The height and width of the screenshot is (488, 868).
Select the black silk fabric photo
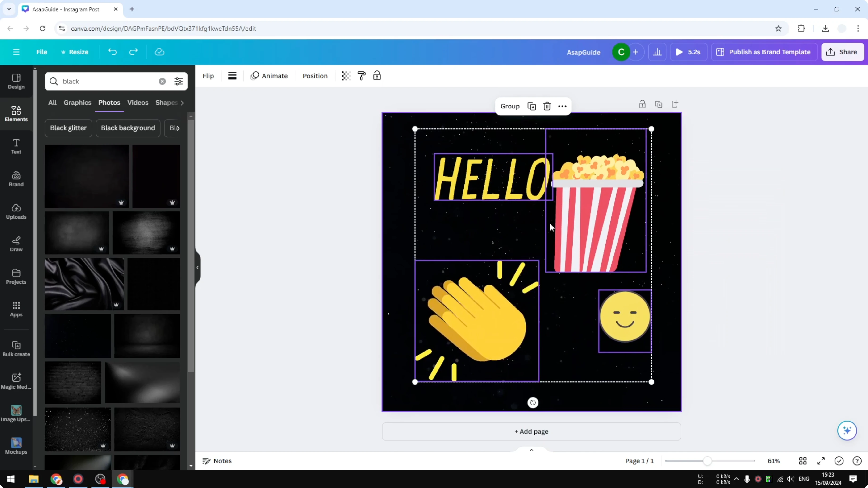(84, 284)
